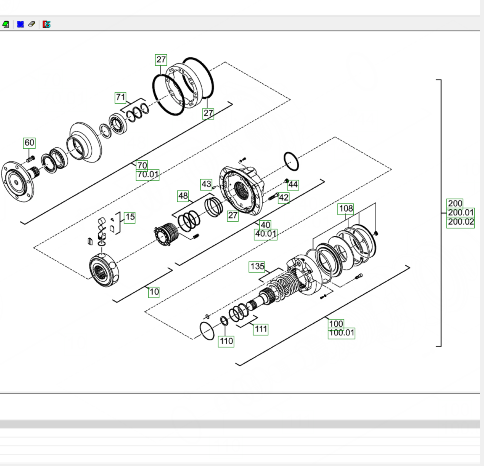The width and height of the screenshot is (484, 466).
Task: Click the green sheet toolbar icon
Action: [5, 24]
